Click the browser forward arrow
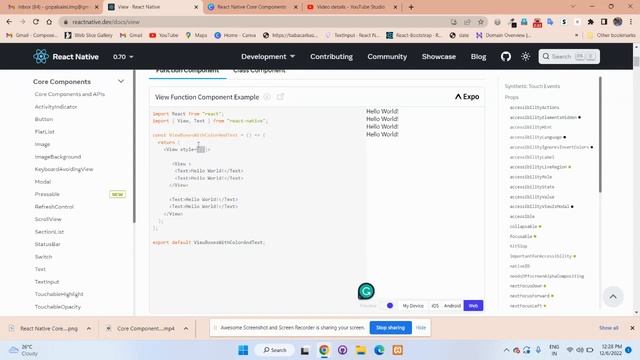Viewport: 640px width, 360px height. (22, 22)
